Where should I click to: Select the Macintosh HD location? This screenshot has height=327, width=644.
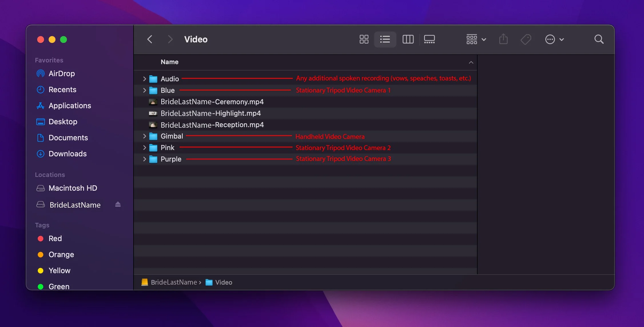coord(73,188)
